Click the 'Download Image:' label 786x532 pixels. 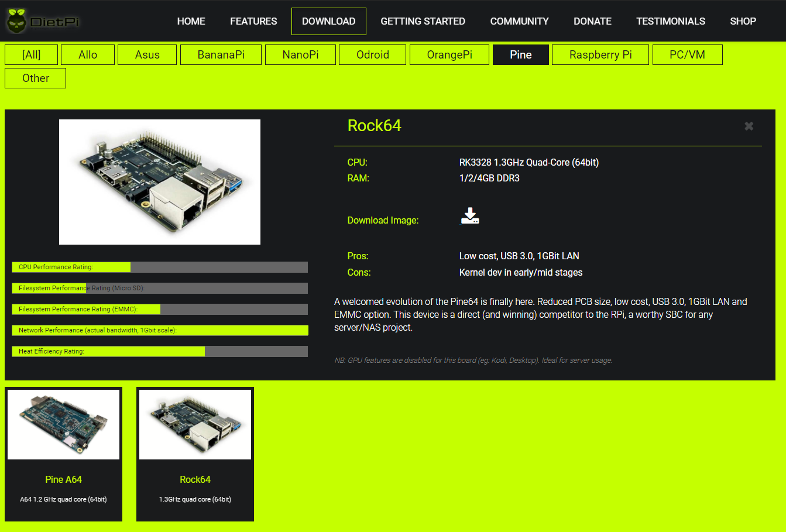coord(383,220)
